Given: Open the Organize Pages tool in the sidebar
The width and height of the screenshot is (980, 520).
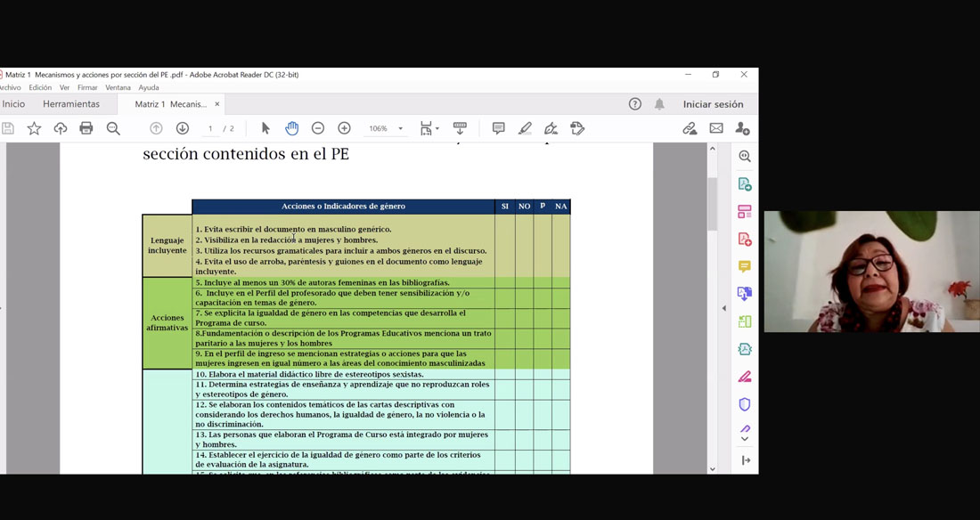Looking at the screenshot, I should click(745, 321).
